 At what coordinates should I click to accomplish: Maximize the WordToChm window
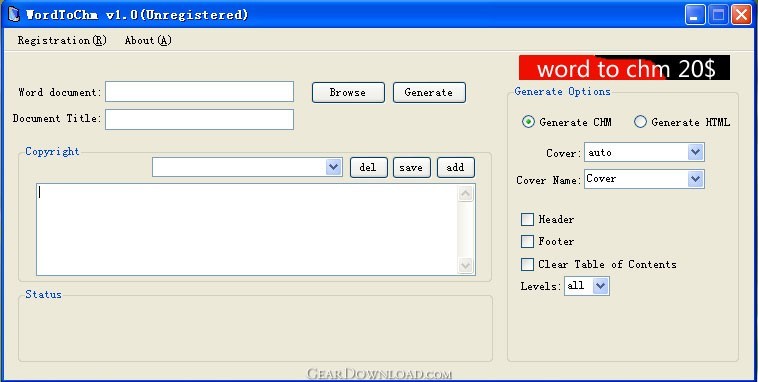[718, 15]
